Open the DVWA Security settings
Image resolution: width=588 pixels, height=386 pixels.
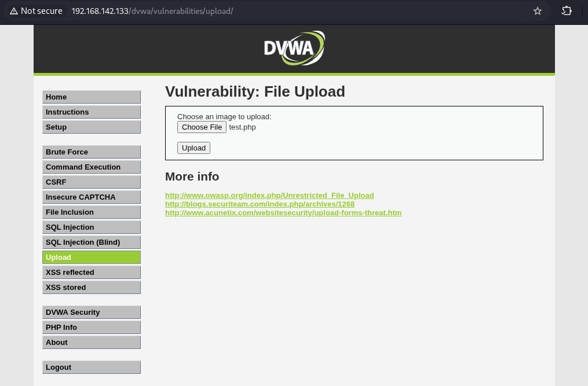coord(92,312)
